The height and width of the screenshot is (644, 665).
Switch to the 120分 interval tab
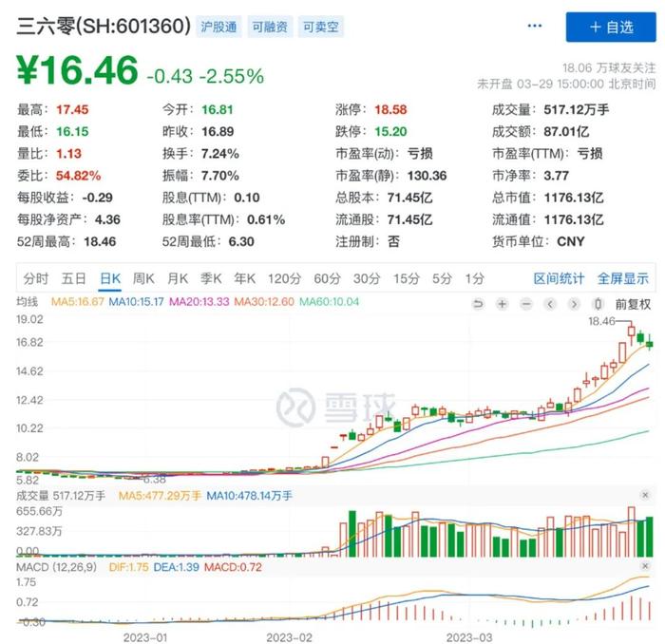[284, 278]
